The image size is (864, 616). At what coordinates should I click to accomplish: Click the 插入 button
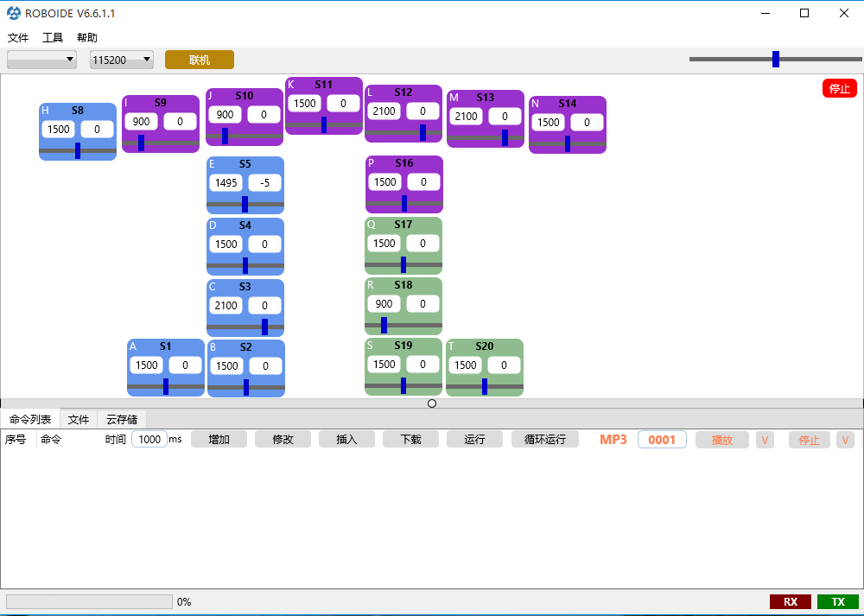[x=346, y=439]
